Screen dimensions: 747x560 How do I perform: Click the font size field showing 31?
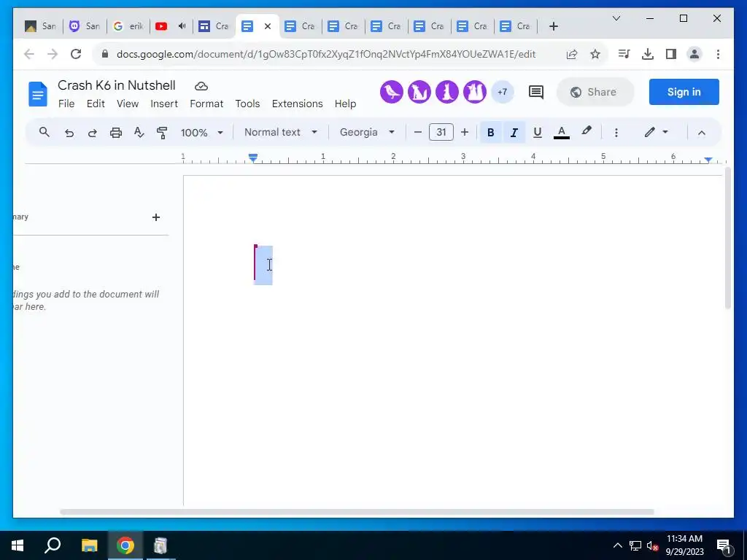pos(441,133)
